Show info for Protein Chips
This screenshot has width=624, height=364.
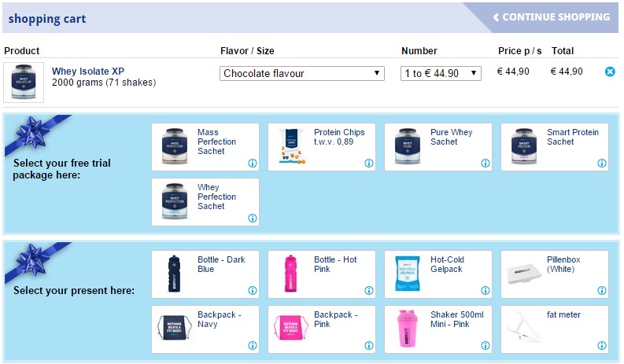369,164
